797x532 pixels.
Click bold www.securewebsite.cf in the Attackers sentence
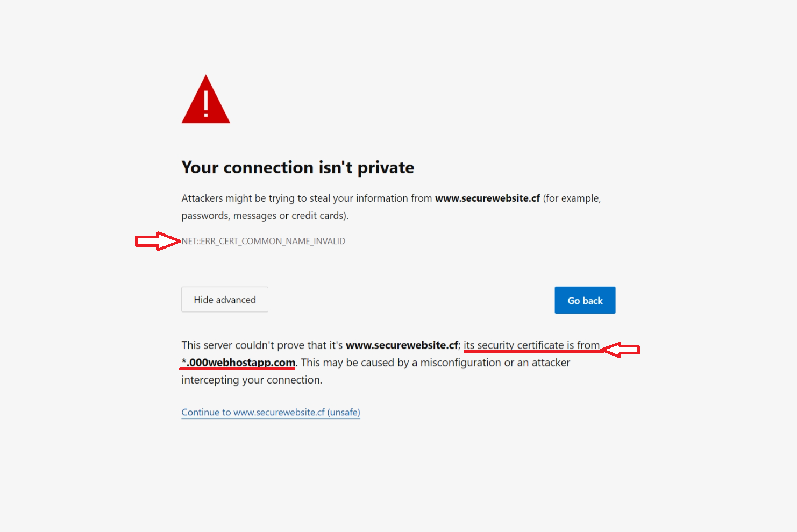pyautogui.click(x=487, y=198)
